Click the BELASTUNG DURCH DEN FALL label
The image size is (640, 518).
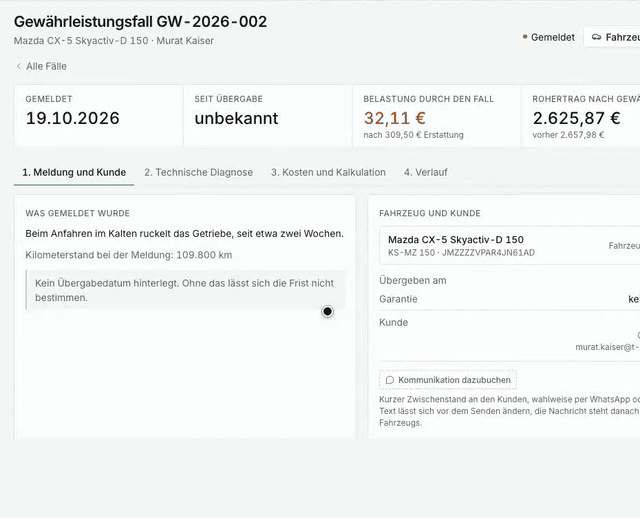pos(429,99)
